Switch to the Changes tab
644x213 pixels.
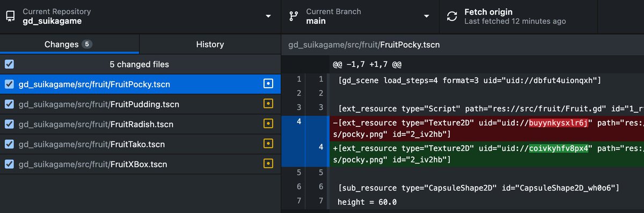pos(70,44)
